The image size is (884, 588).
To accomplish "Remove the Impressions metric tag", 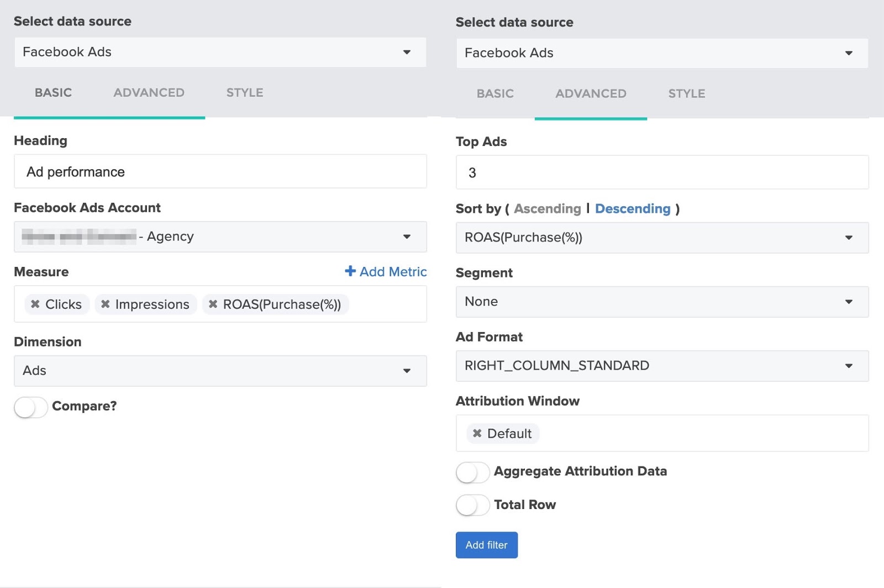I will 106,304.
